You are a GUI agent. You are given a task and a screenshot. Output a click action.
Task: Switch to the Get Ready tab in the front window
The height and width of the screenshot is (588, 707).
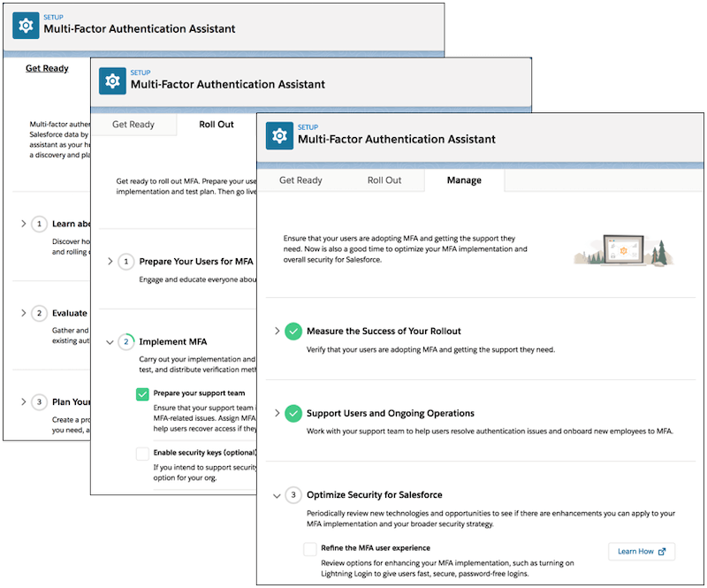pyautogui.click(x=300, y=180)
